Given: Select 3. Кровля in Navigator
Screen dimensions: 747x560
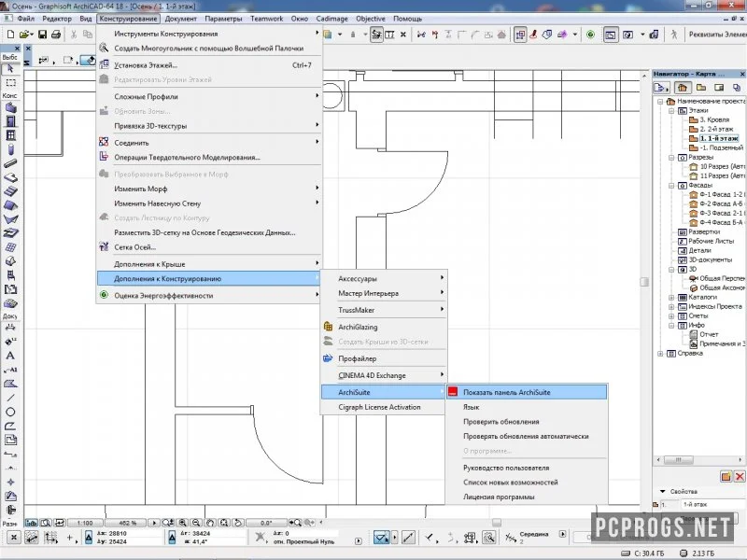Looking at the screenshot, I should 714,119.
